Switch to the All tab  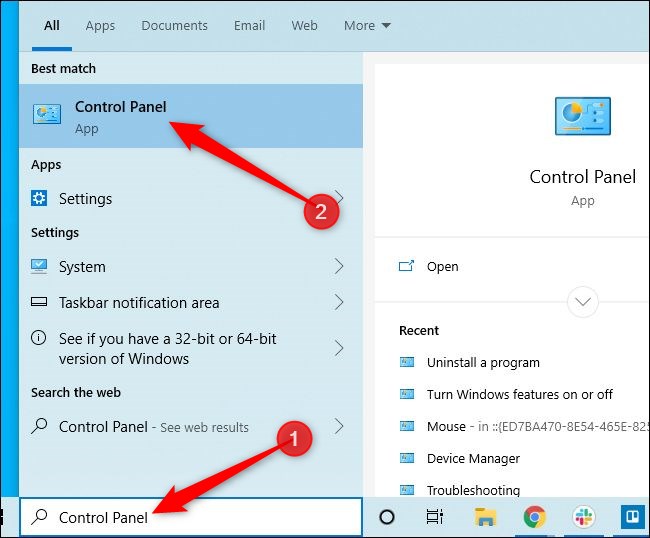pos(52,26)
